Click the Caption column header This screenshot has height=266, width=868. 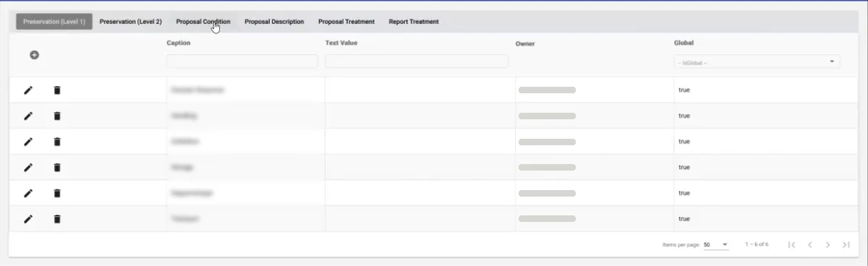click(179, 43)
